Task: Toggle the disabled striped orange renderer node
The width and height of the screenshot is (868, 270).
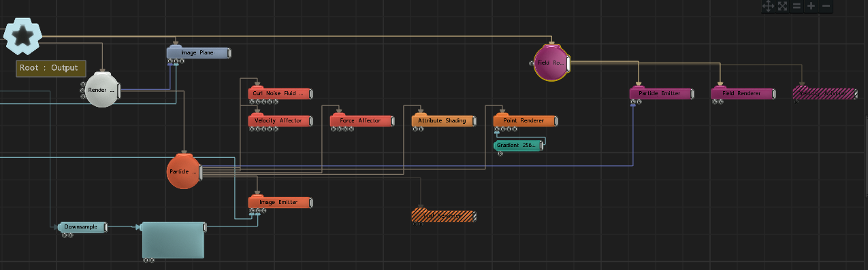Action: [x=443, y=216]
